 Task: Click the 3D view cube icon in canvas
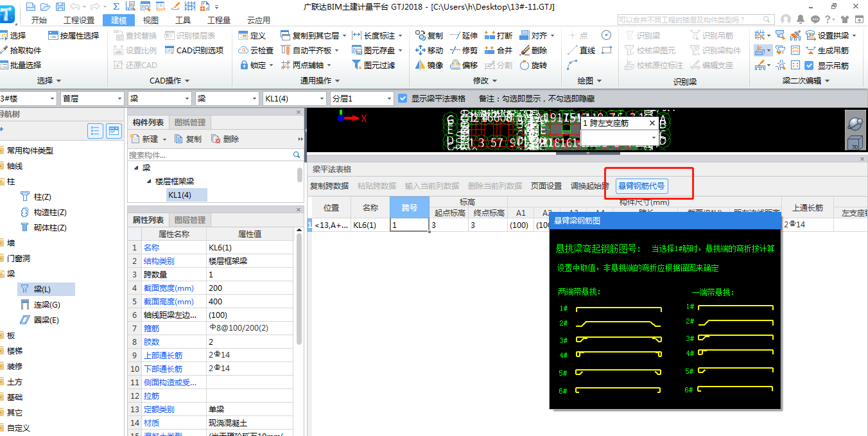tap(855, 143)
